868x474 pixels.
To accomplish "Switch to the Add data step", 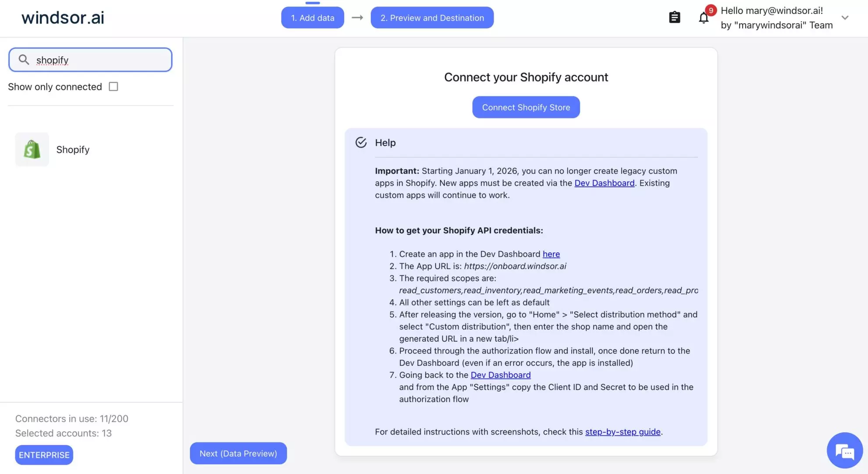I will pyautogui.click(x=313, y=18).
